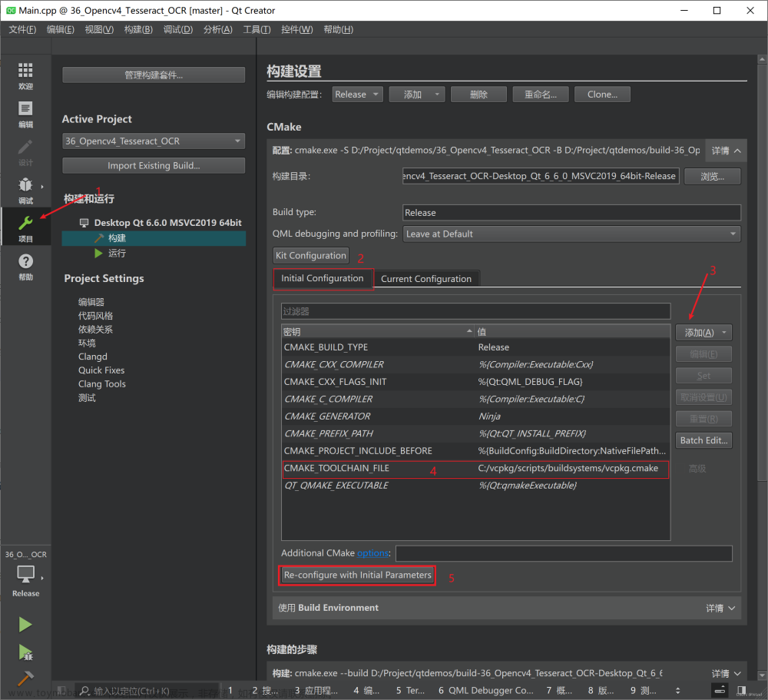This screenshot has width=768, height=700.
Task: Select the CMAKE_BUILD_TYPE row
Action: (475, 347)
